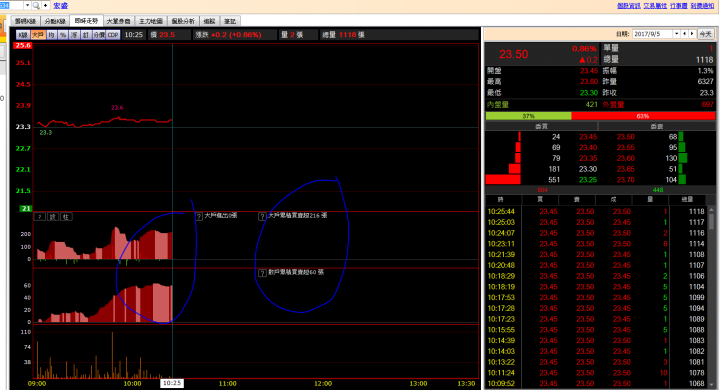The width and height of the screenshot is (720, 390).
Task: Switch to the 筆記 tab
Action: [230, 21]
